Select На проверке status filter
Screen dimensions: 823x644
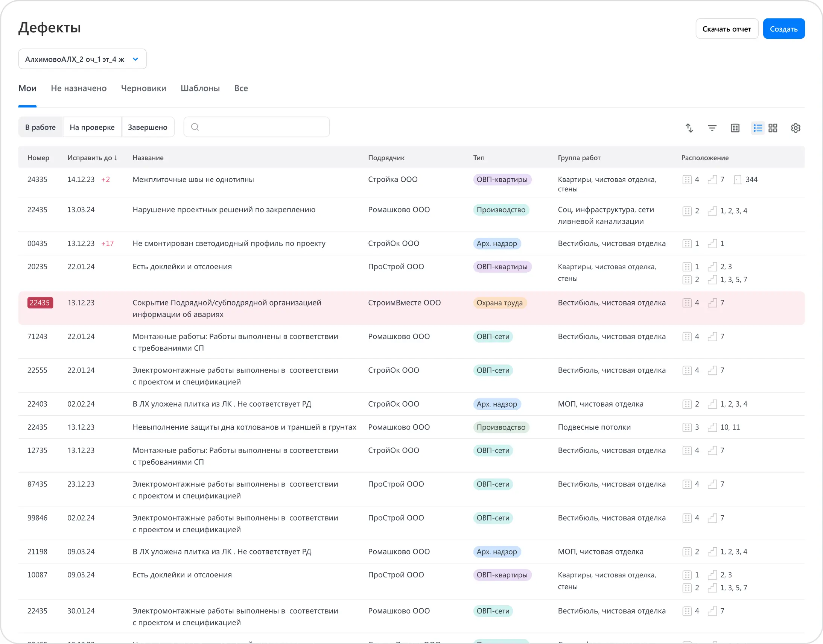pos(92,127)
